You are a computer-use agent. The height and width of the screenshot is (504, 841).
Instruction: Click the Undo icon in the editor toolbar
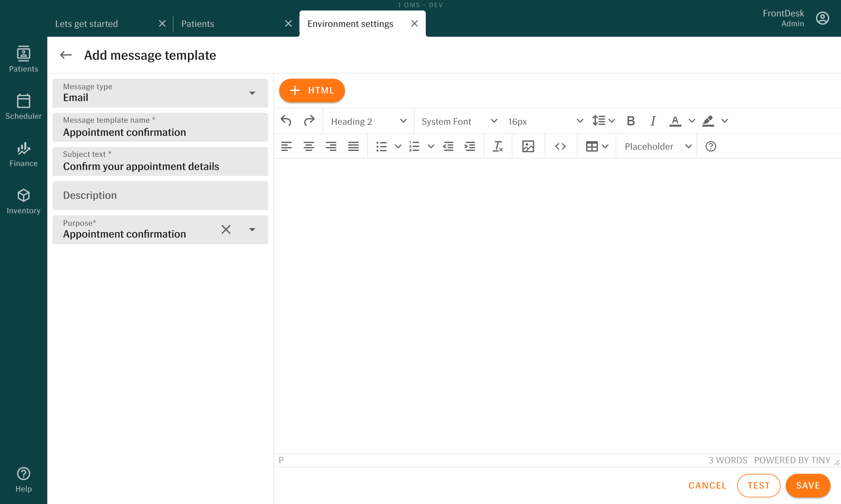click(x=286, y=120)
